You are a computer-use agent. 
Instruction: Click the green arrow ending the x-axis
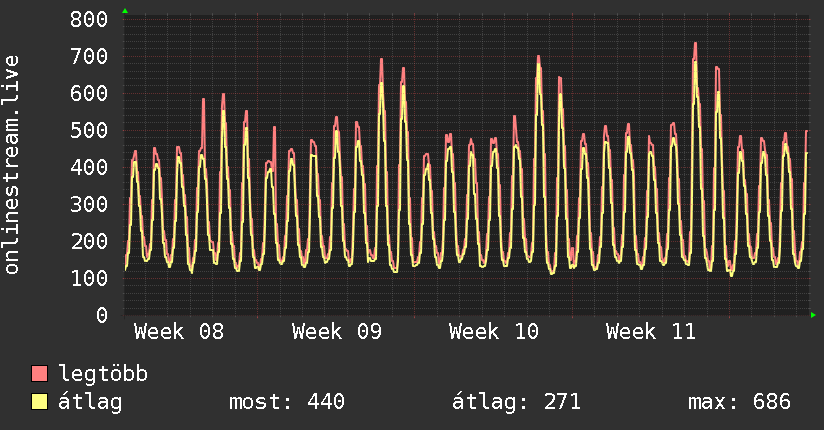coord(814,315)
